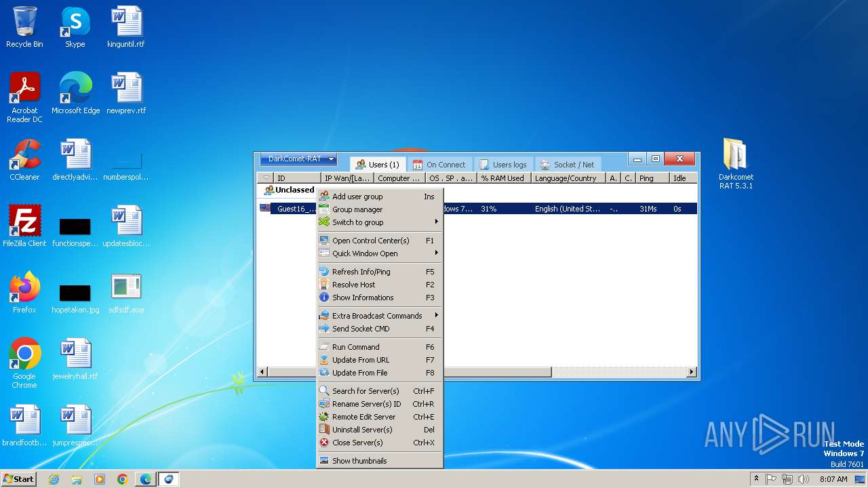Click the Search for Server(s) magnifier icon
The image size is (868, 488).
pos(324,391)
